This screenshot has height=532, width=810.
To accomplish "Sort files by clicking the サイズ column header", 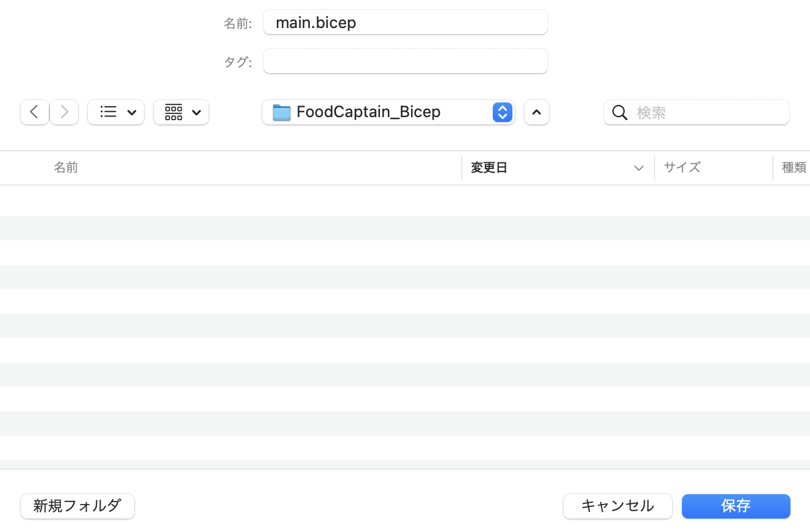I will (x=682, y=167).
